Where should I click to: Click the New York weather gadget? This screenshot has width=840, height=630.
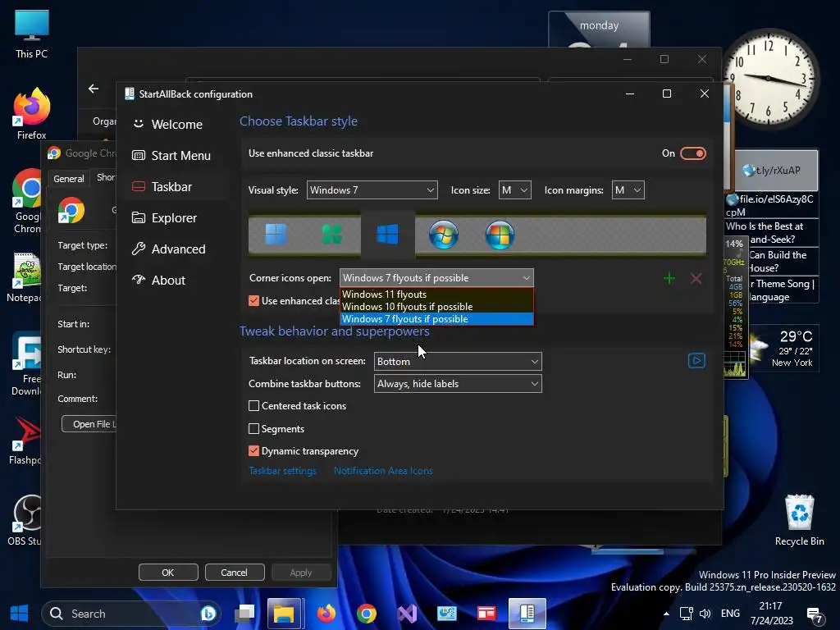coord(783,348)
